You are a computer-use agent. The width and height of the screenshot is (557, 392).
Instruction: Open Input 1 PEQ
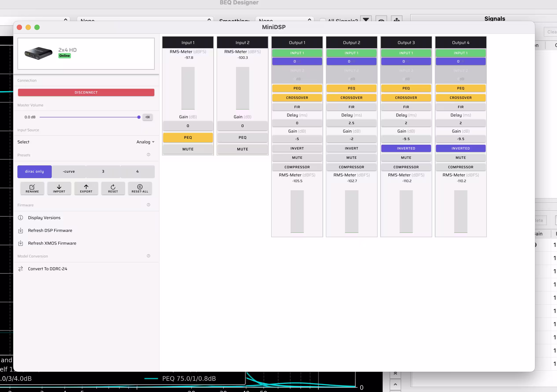pos(188,138)
